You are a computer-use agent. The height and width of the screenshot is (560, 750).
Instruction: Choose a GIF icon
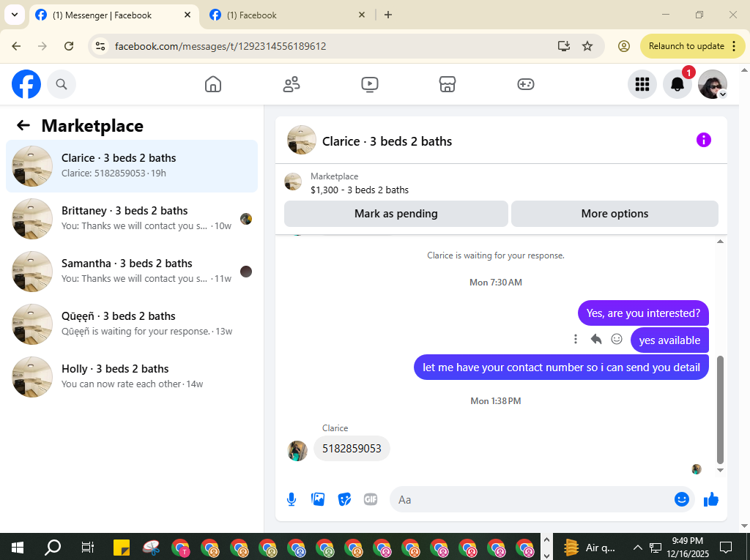pos(371,500)
